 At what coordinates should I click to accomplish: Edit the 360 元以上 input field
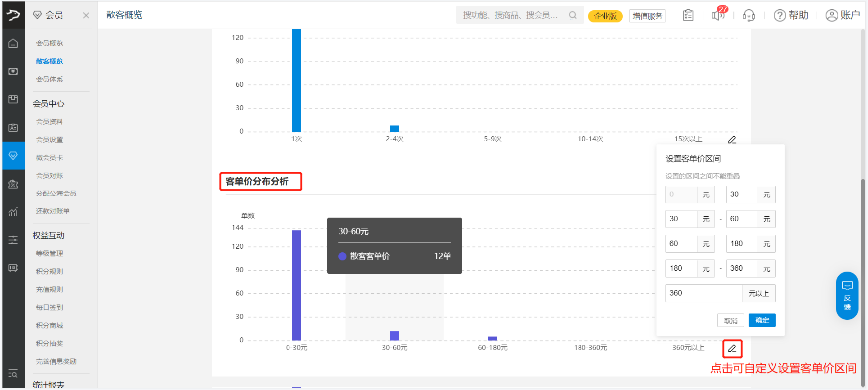[703, 293]
